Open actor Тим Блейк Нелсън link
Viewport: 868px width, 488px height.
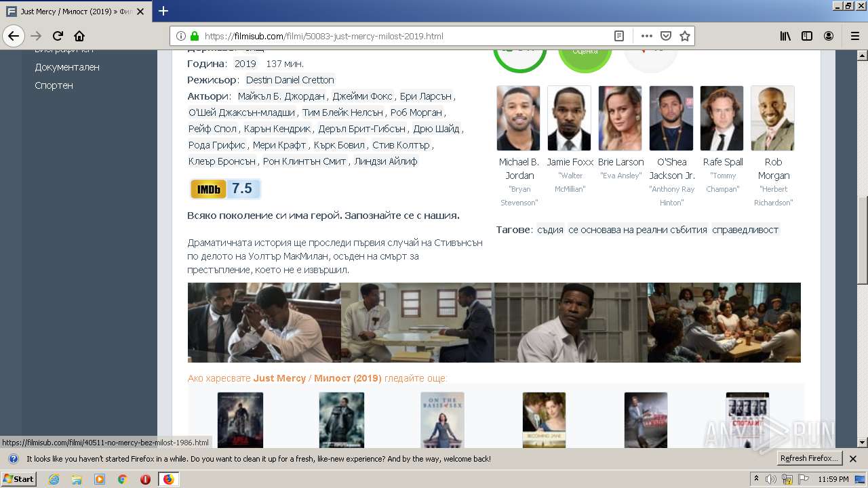[342, 113]
